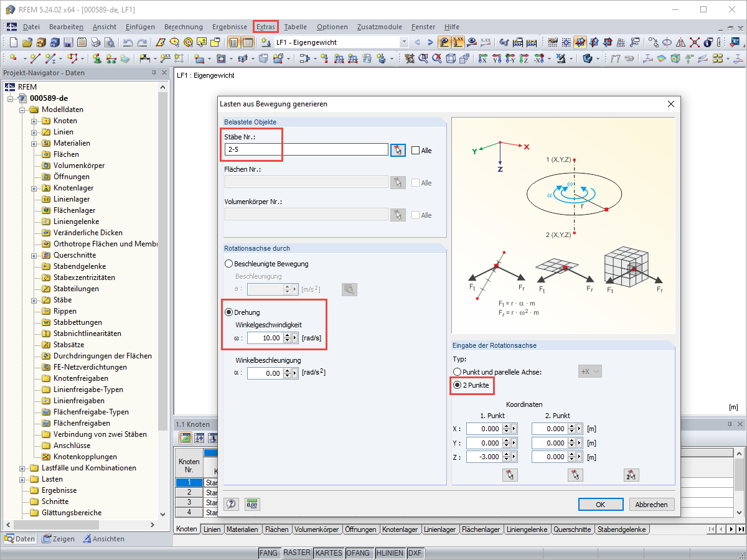Click the decimal places 0.00 icon in dialog
Viewport: 747px width, 560px height.
click(252, 504)
